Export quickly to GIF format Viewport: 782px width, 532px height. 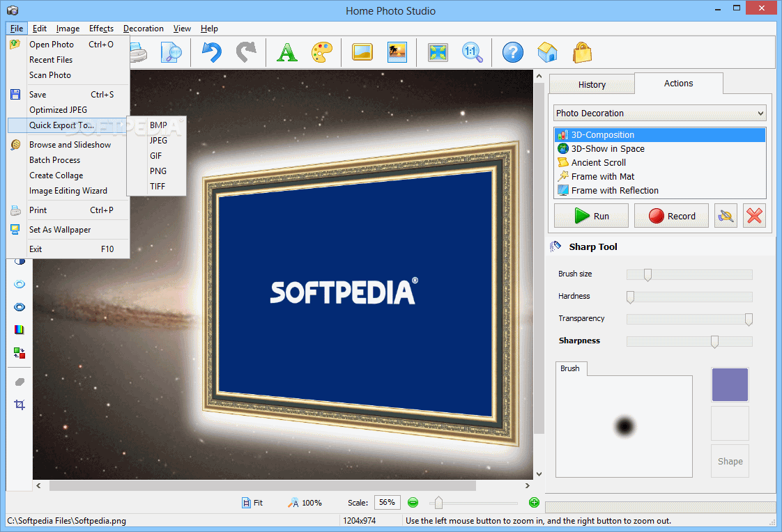(158, 156)
